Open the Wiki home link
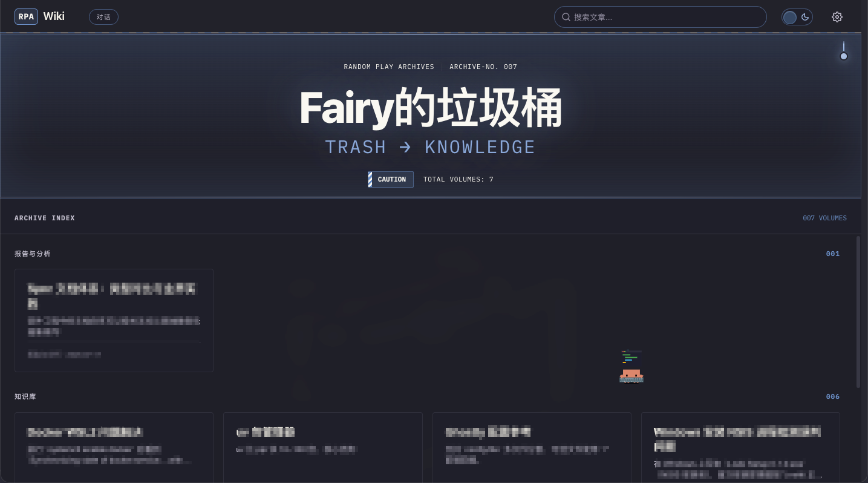 [x=54, y=16]
